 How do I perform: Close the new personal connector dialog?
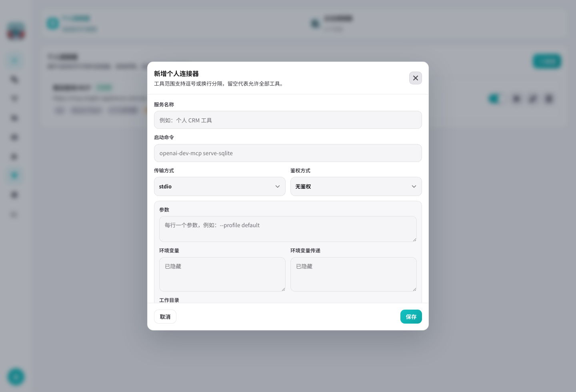click(416, 78)
